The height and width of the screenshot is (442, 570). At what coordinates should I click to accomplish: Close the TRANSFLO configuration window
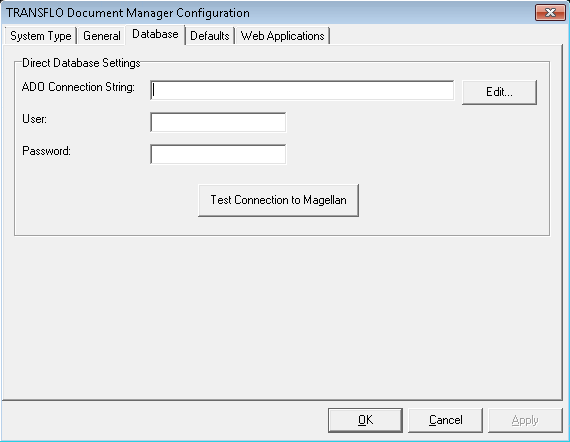550,13
